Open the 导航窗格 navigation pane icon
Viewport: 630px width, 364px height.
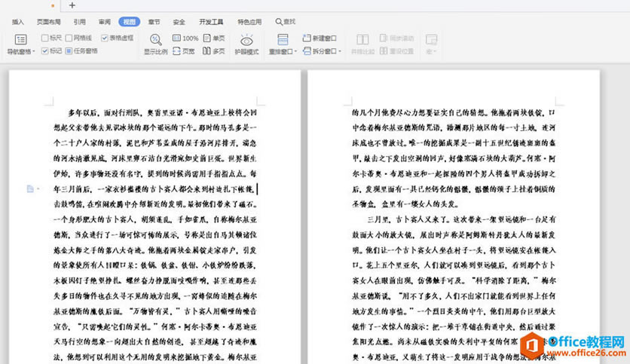(x=20, y=40)
